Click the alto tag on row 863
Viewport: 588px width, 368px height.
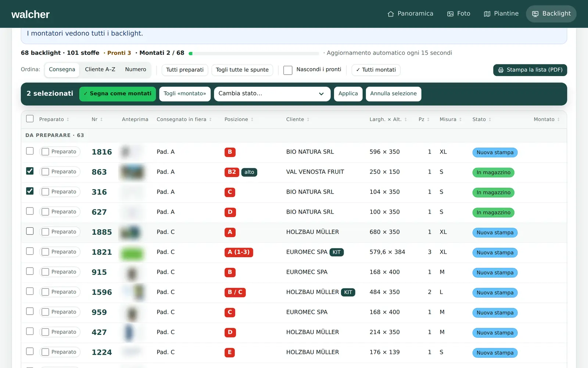tap(249, 172)
